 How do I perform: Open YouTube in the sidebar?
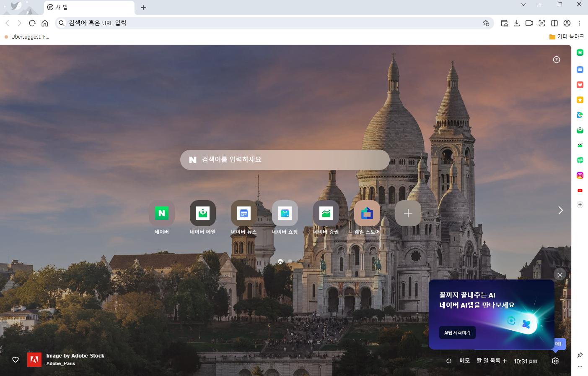pyautogui.click(x=580, y=191)
